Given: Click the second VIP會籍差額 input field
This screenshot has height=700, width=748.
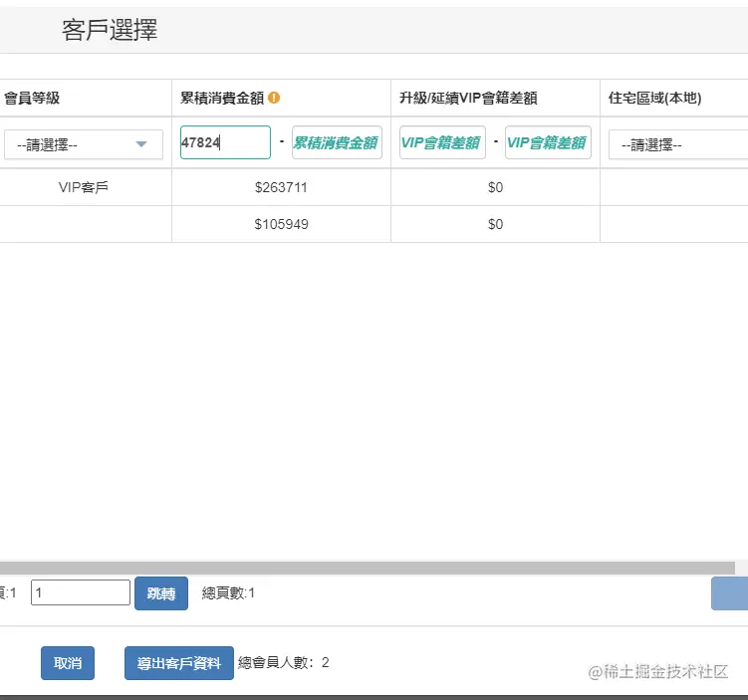Looking at the screenshot, I should click(548, 142).
